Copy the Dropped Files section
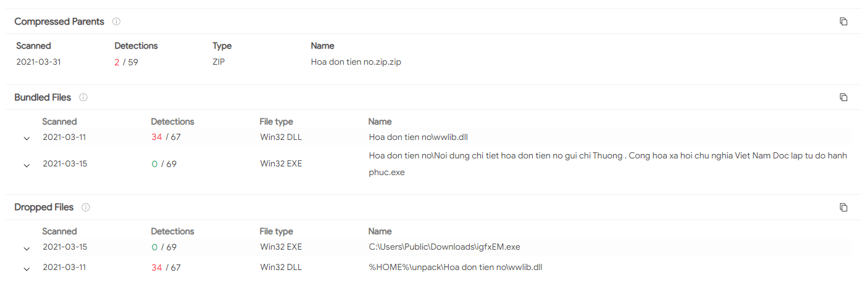 coord(843,207)
